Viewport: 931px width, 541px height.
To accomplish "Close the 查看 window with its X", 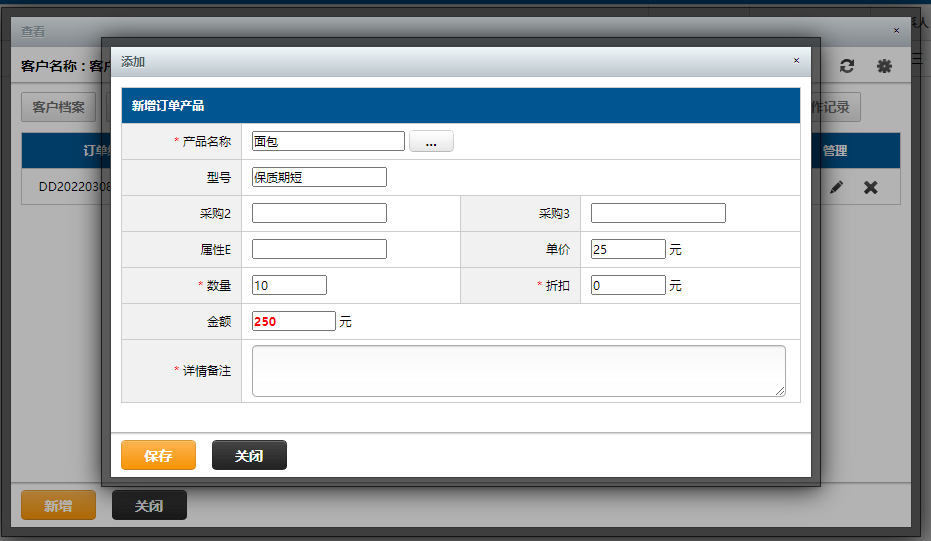I will pyautogui.click(x=897, y=30).
